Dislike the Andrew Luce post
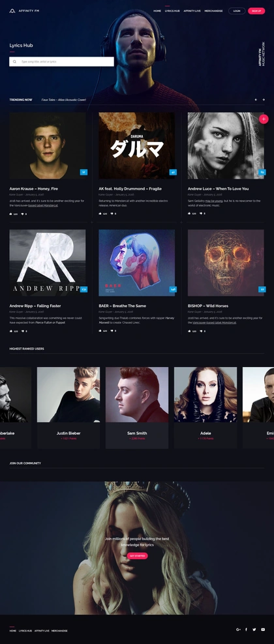274x644 pixels. click(x=202, y=214)
